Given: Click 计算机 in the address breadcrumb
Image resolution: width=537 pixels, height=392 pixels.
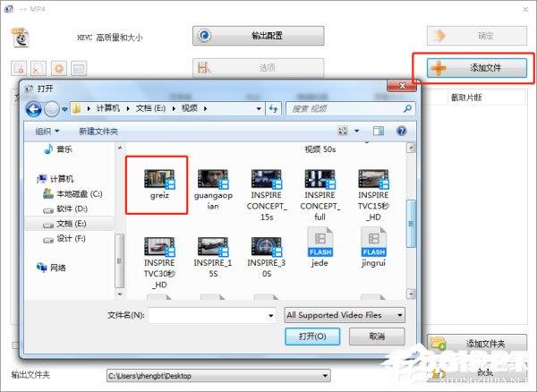Looking at the screenshot, I should [108, 108].
